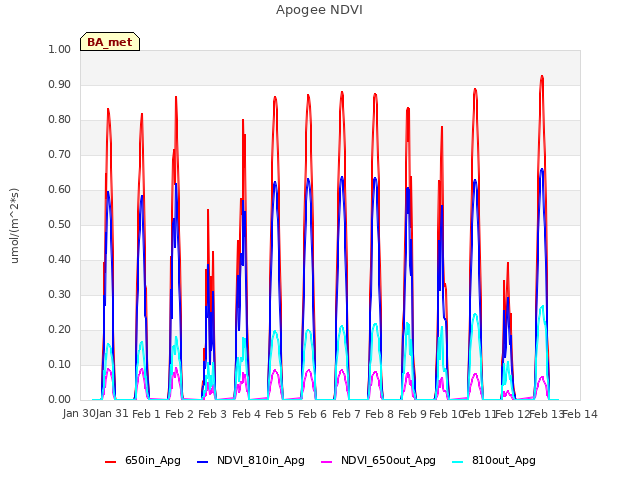
Task: Click the red peak on Feb 13
Action: point(542,76)
